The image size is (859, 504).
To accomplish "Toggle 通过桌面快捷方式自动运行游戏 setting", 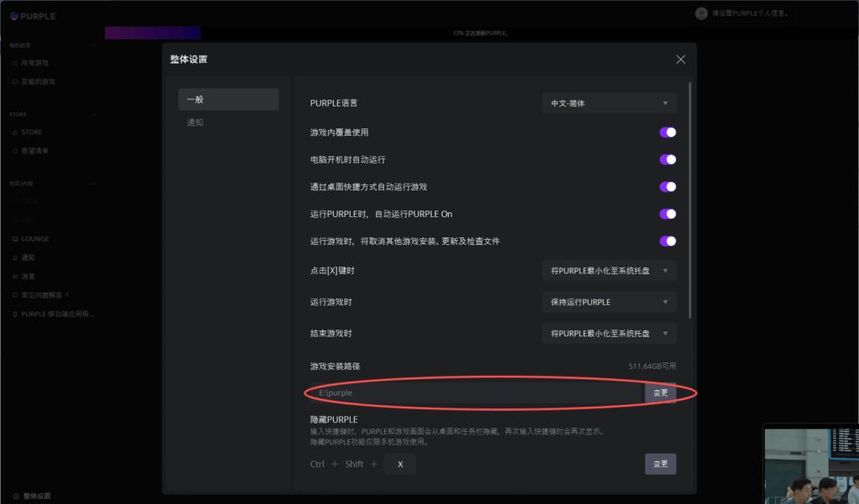I will tap(668, 186).
